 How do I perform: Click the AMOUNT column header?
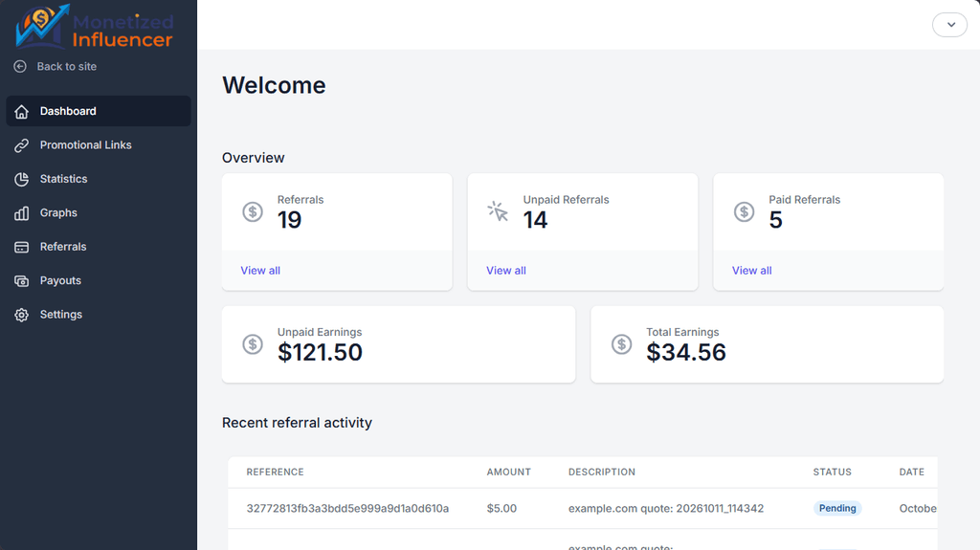(509, 472)
